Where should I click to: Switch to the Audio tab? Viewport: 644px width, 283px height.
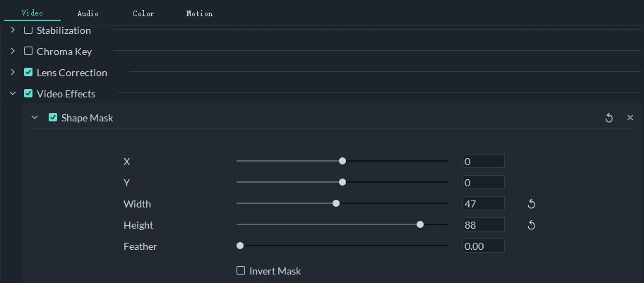[x=88, y=13]
